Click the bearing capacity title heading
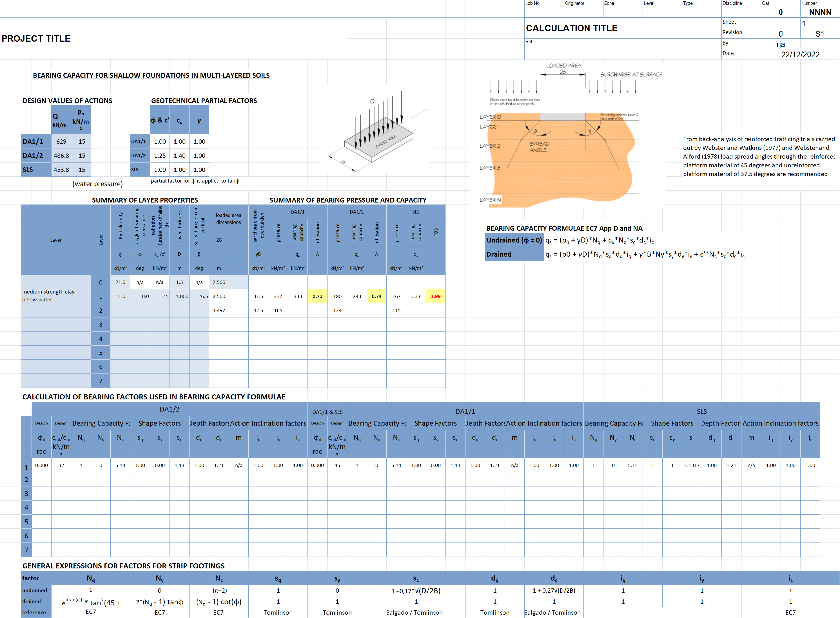 tap(151, 75)
